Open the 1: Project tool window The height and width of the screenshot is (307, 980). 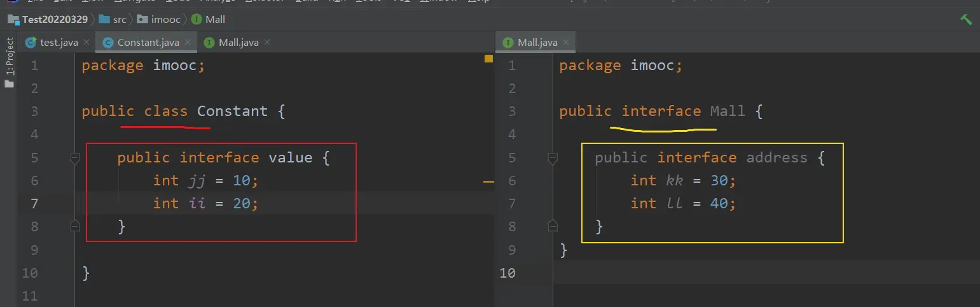(9, 57)
